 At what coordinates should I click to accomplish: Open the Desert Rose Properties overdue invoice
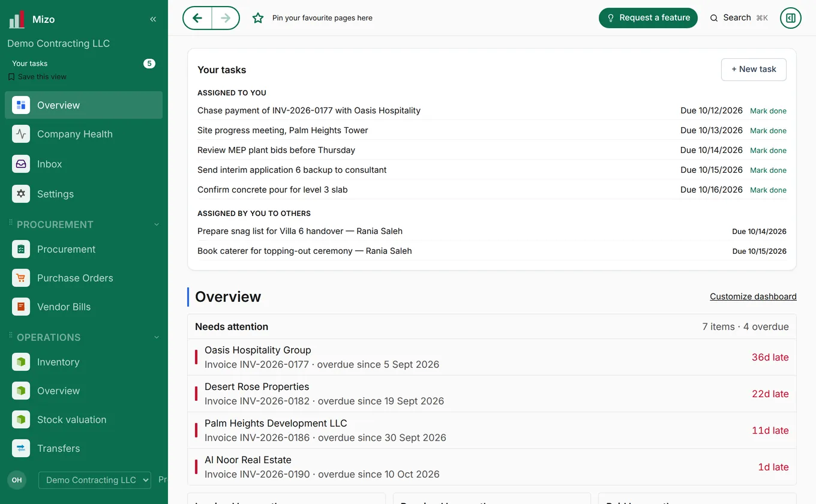click(x=492, y=394)
